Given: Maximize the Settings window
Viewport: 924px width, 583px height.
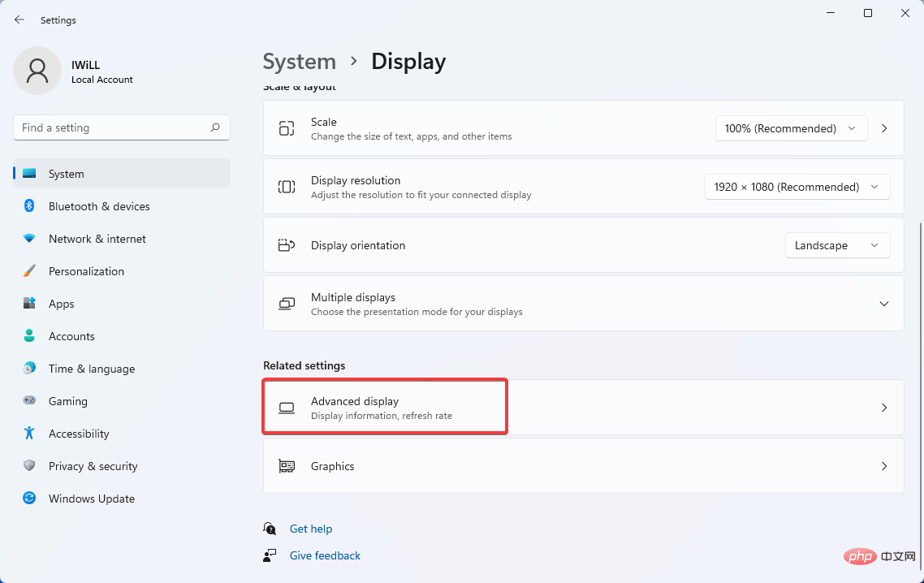Looking at the screenshot, I should tap(868, 13).
